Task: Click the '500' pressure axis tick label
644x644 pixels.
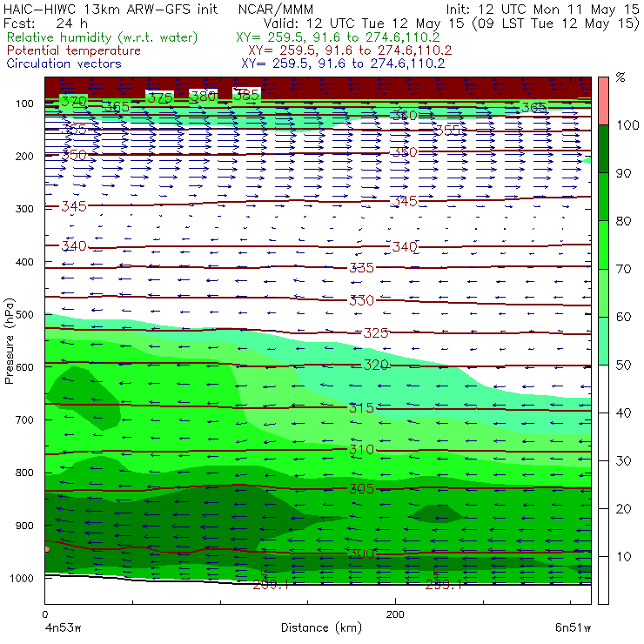Action: click(24, 315)
